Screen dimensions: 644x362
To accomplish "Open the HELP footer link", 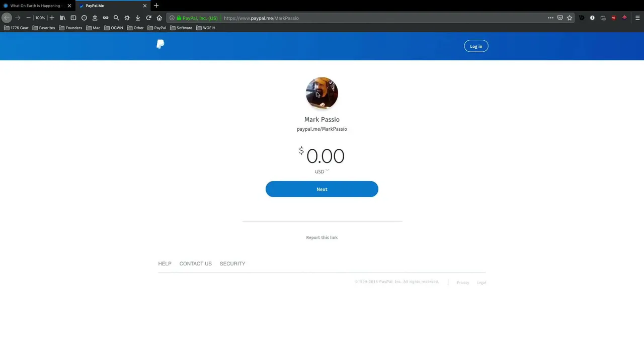I will pos(165,263).
